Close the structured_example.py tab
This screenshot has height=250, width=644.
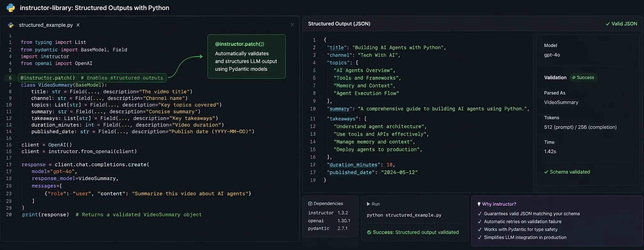coord(78,25)
